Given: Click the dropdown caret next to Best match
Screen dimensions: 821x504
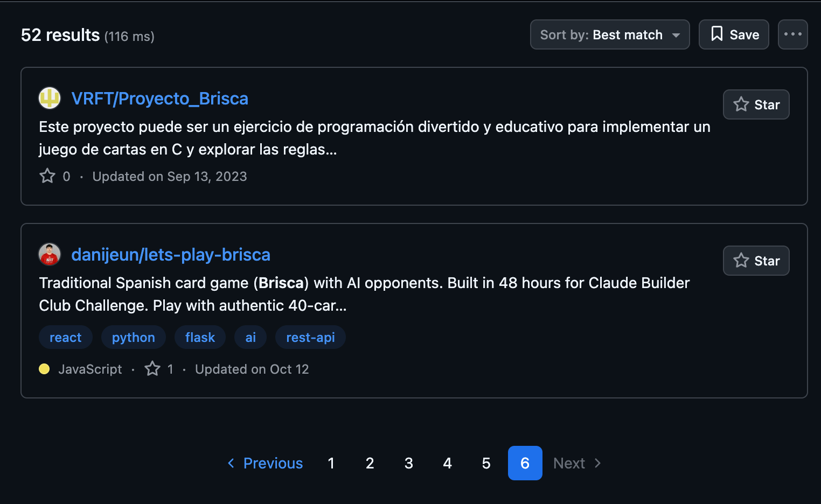Looking at the screenshot, I should pyautogui.click(x=677, y=34).
